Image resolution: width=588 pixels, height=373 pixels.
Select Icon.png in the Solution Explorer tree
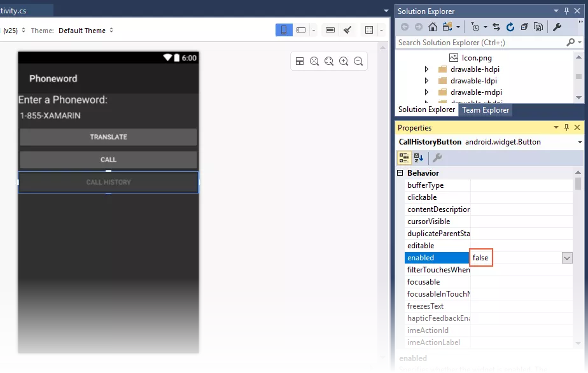tap(476, 58)
